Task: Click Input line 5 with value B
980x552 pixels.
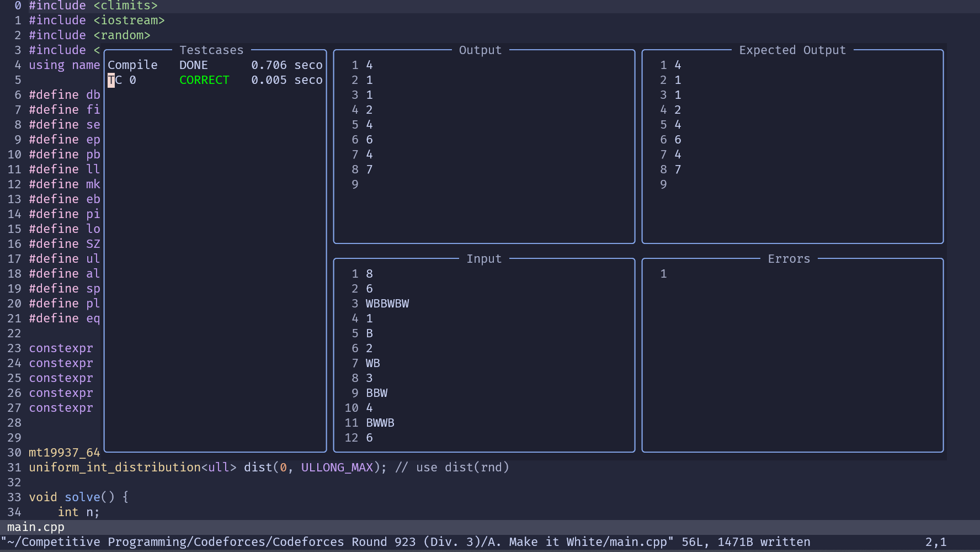Action: [369, 333]
